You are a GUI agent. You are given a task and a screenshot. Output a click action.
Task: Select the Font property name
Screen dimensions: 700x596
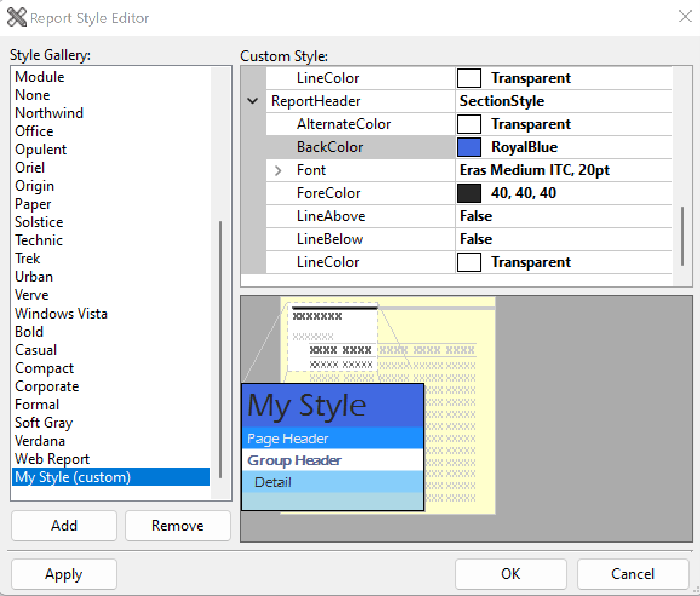point(312,170)
